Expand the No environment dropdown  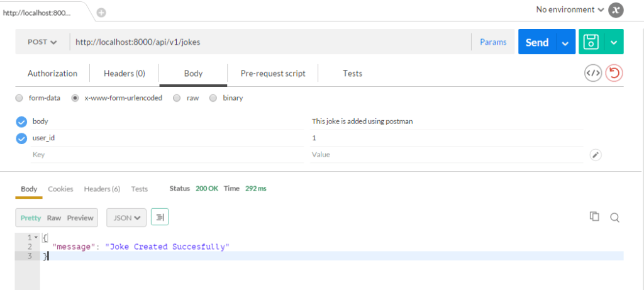click(570, 10)
